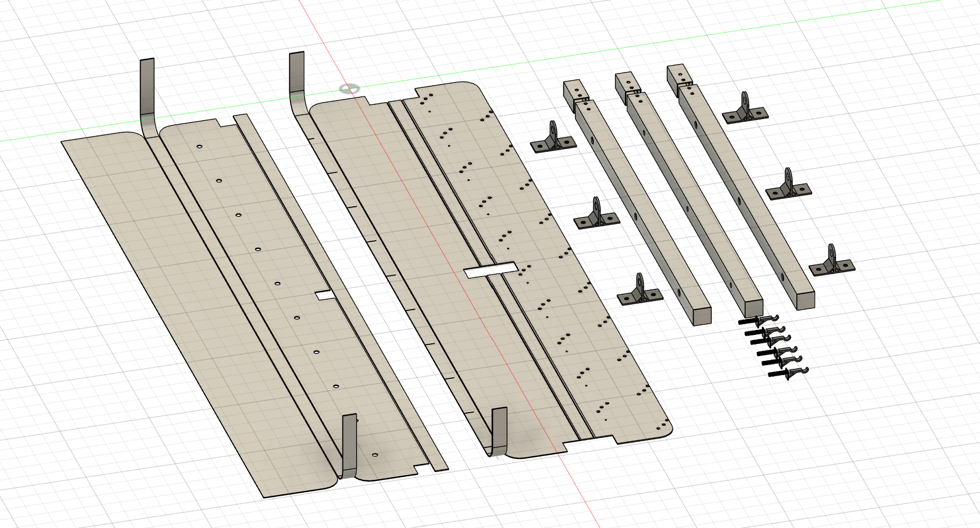
Task: Select the cluster of black screw clips
Action: coord(774,346)
